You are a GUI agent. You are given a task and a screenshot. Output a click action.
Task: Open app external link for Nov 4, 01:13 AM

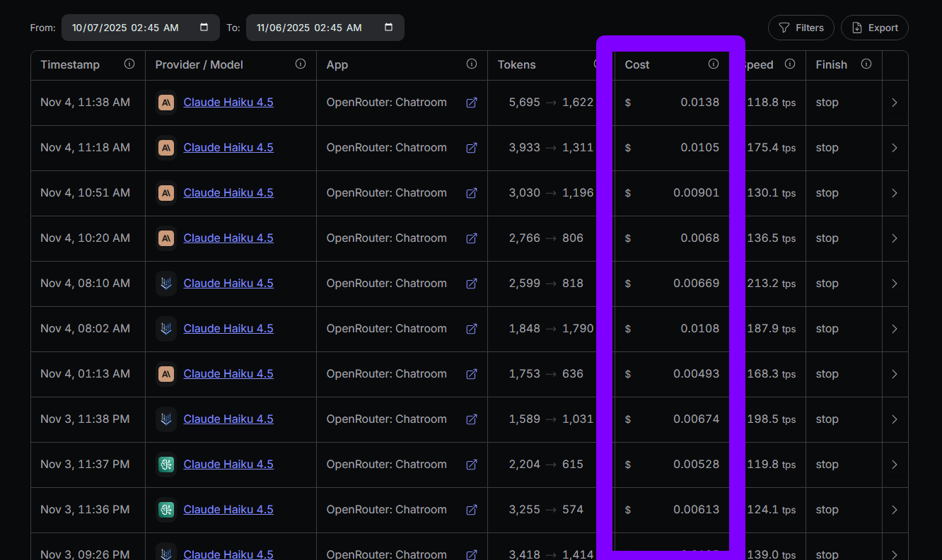point(472,374)
